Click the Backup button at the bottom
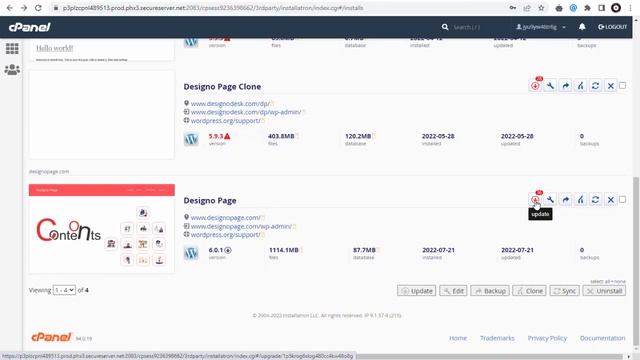Image resolution: width=640 pixels, height=360 pixels. (490, 291)
